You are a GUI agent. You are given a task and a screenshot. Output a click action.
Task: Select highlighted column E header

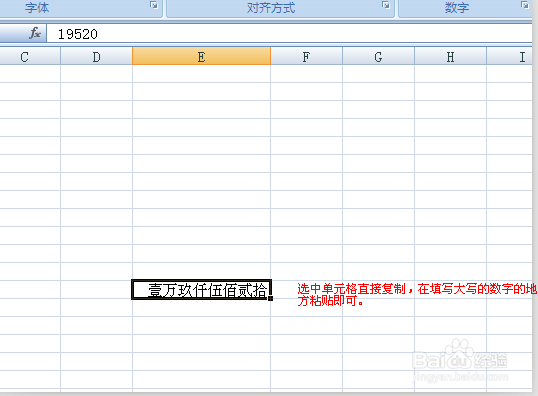point(201,56)
